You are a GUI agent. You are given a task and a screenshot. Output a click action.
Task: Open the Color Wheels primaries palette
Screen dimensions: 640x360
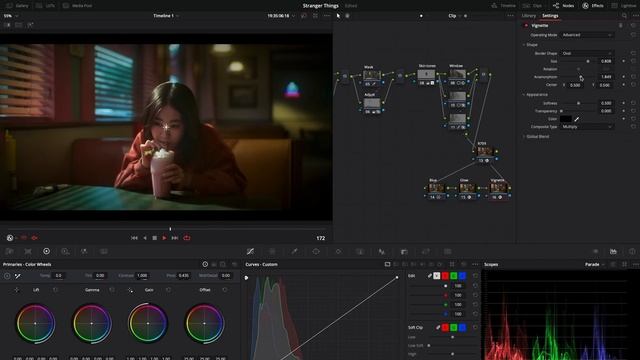point(47,251)
